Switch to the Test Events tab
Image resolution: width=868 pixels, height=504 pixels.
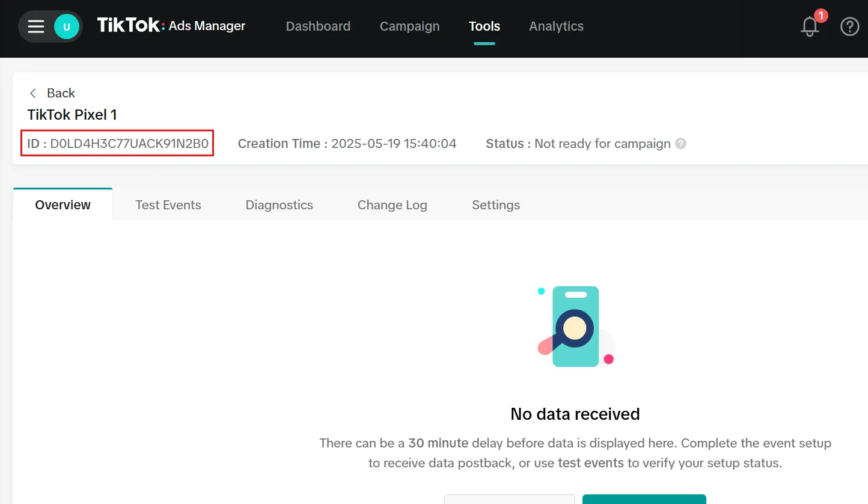(x=168, y=204)
